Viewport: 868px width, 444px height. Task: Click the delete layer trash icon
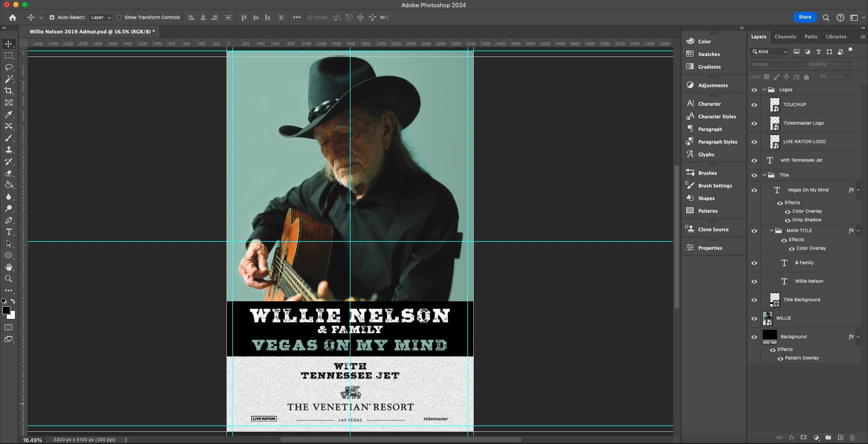pyautogui.click(x=853, y=437)
